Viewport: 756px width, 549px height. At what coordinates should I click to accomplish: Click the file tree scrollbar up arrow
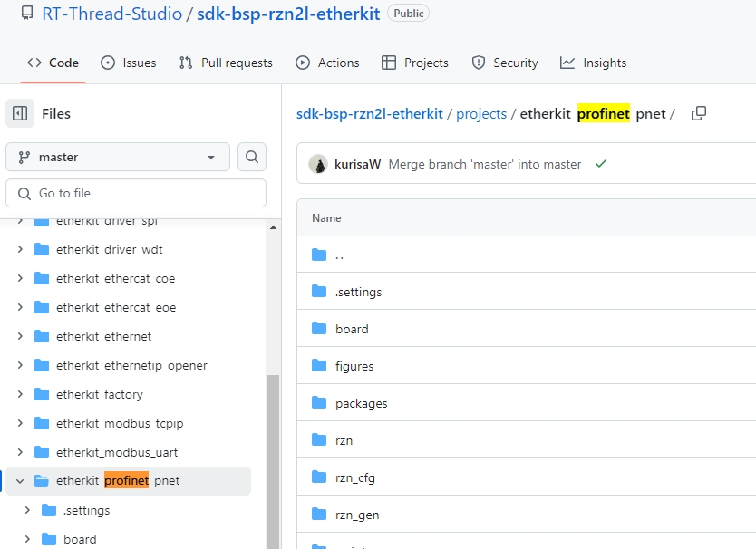pos(274,227)
